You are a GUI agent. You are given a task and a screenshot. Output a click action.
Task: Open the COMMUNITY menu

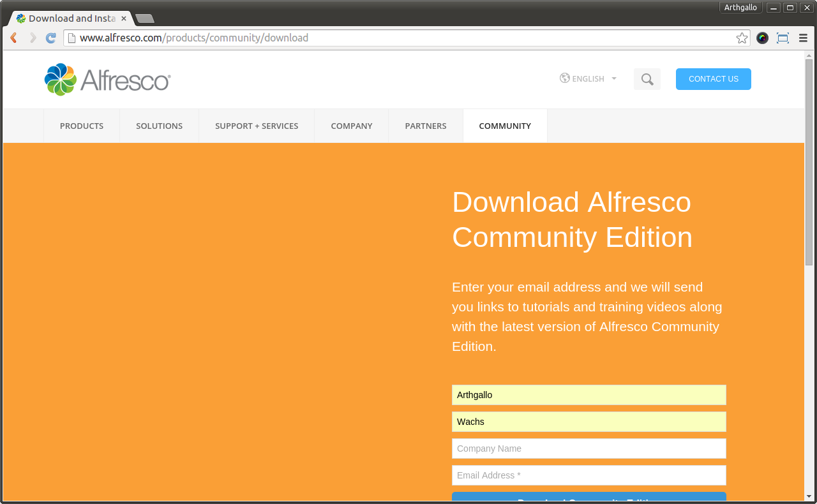click(x=505, y=126)
